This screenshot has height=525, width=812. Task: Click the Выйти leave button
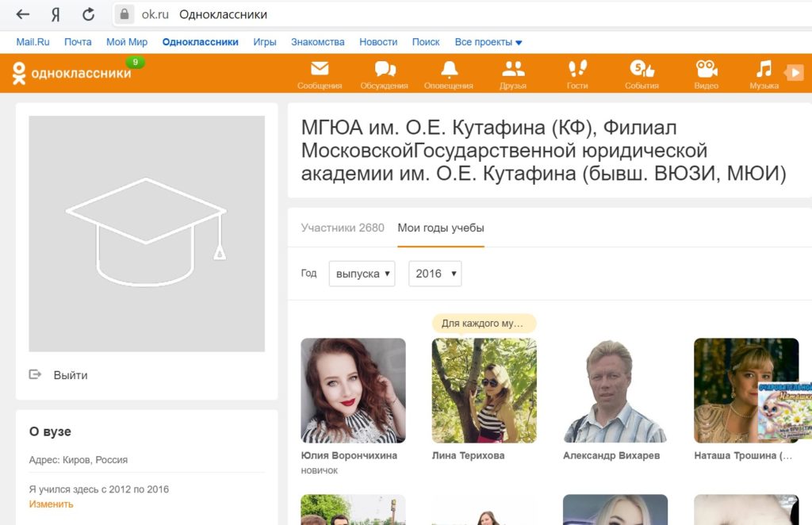[x=70, y=375]
